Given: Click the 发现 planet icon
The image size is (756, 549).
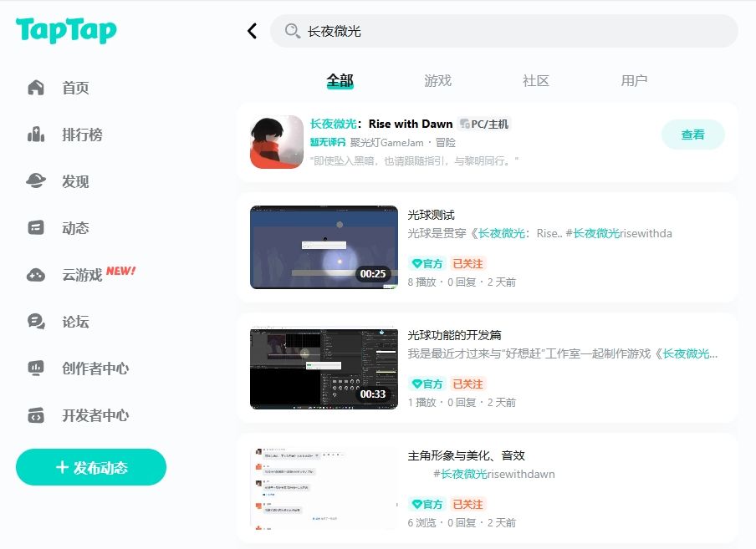Looking at the screenshot, I should [36, 181].
